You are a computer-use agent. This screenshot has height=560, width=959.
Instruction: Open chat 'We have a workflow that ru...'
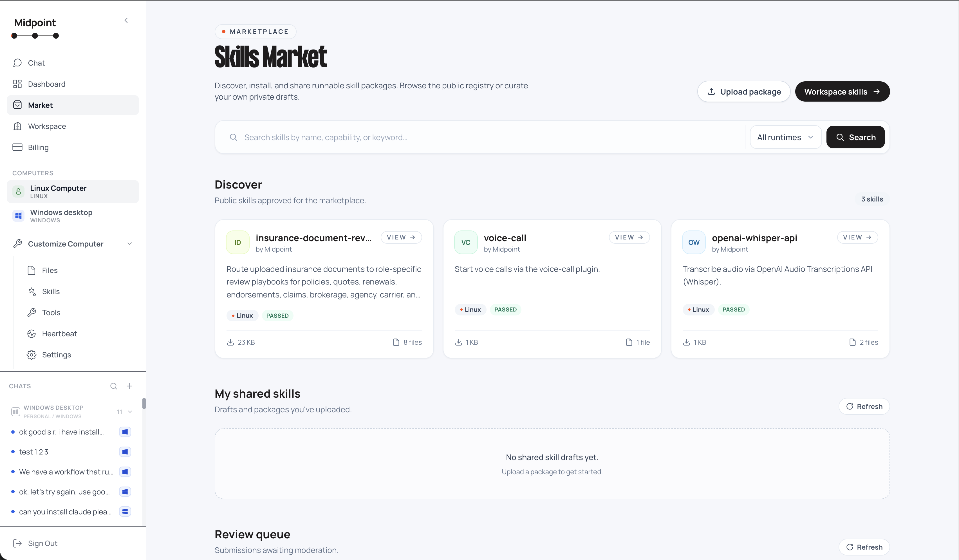(x=66, y=472)
